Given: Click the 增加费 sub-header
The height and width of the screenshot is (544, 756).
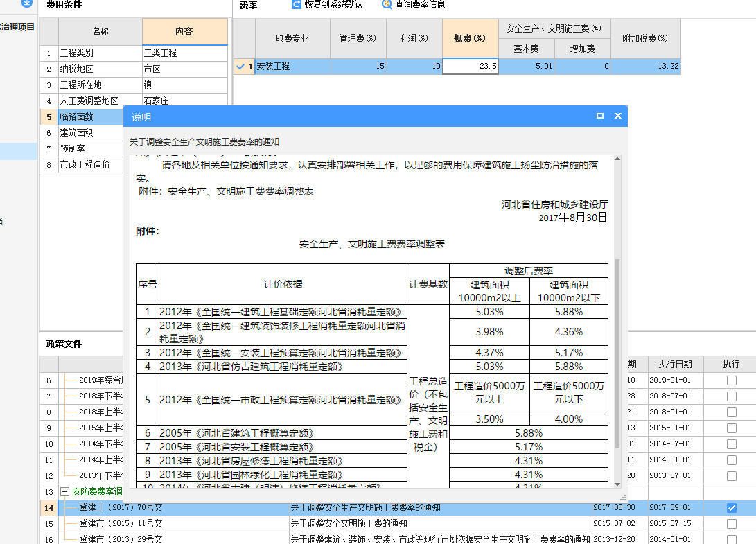Looking at the screenshot, I should [x=583, y=49].
